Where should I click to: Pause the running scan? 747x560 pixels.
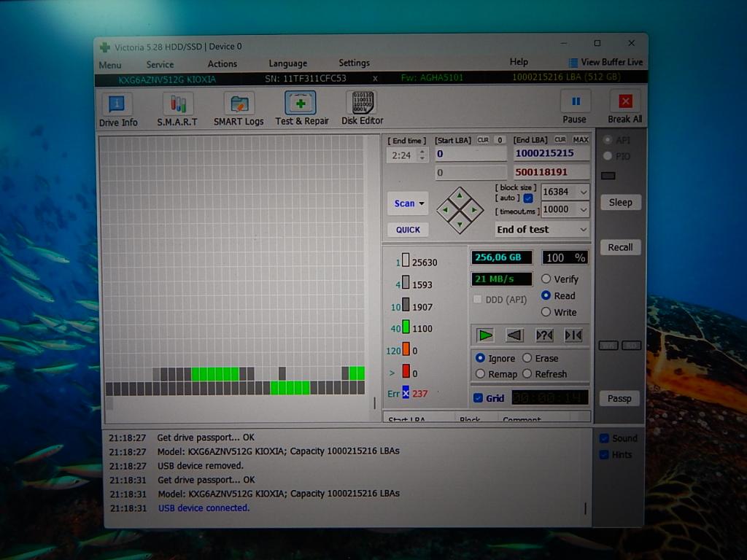(x=575, y=102)
